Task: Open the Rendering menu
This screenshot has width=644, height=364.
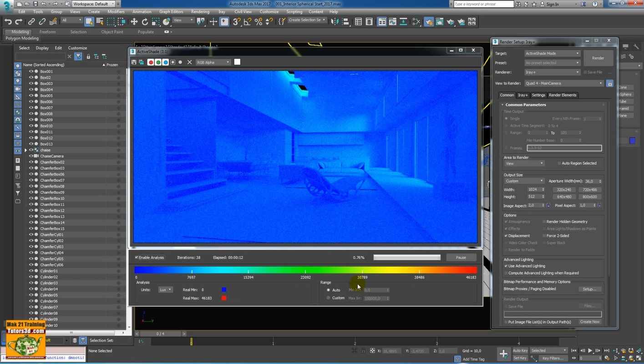Action: point(200,12)
